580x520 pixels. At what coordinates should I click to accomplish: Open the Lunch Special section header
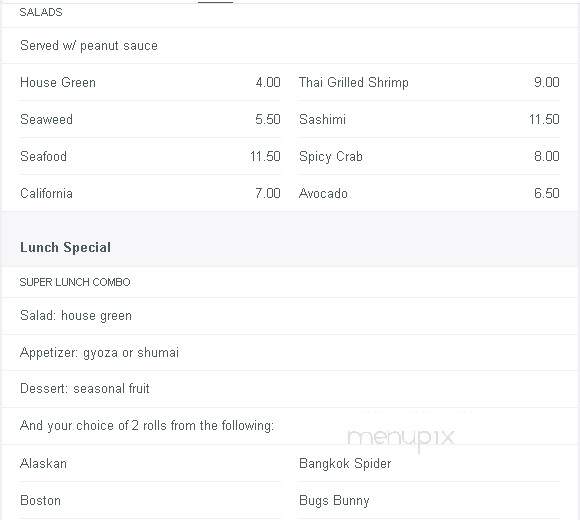[x=65, y=247]
